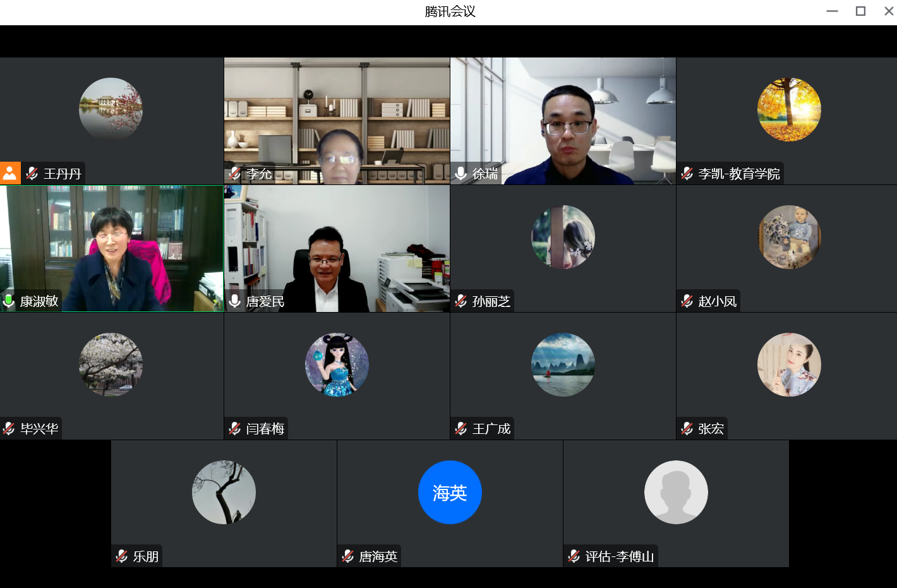897x588 pixels.
Task: Click 唐爱民's microphone icon
Action: pyautogui.click(x=235, y=301)
